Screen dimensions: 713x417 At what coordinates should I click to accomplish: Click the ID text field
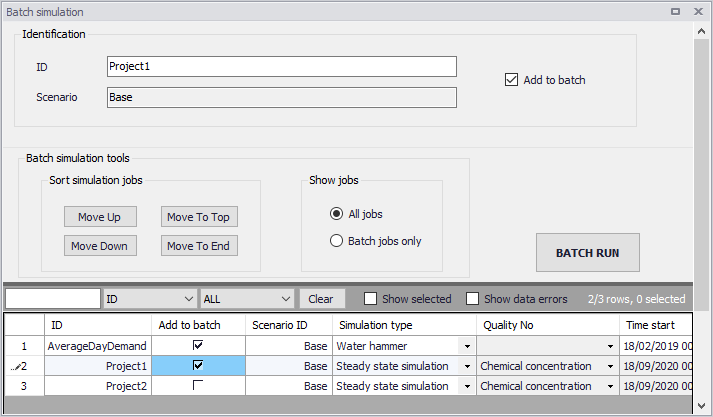coord(282,66)
